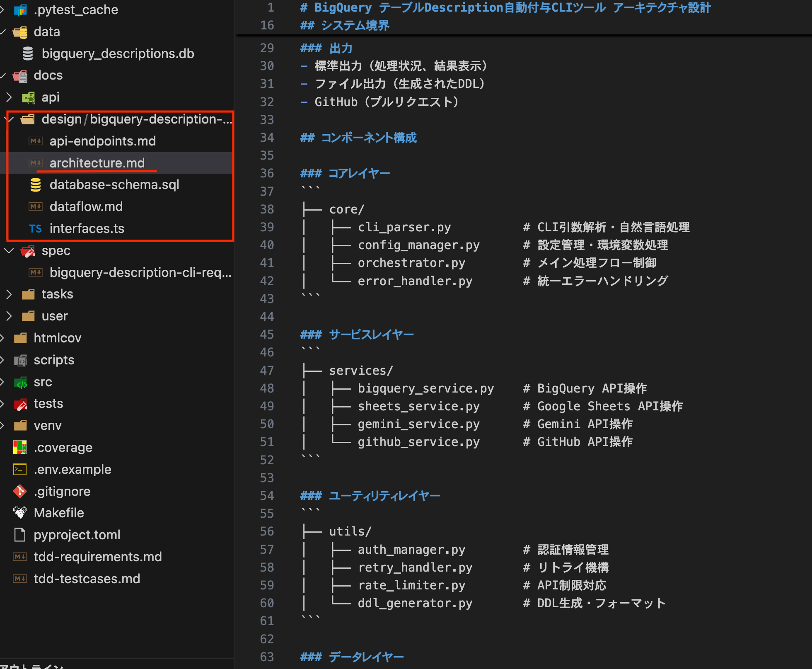The width and height of the screenshot is (812, 669).
Task: Collapse the spec folder chevron
Action: 9,251
